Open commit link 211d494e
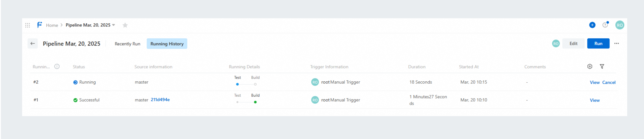Viewport: 644px width, 139px height. (160, 100)
